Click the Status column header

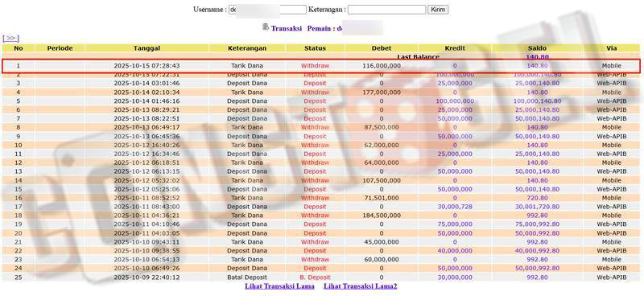coord(315,48)
